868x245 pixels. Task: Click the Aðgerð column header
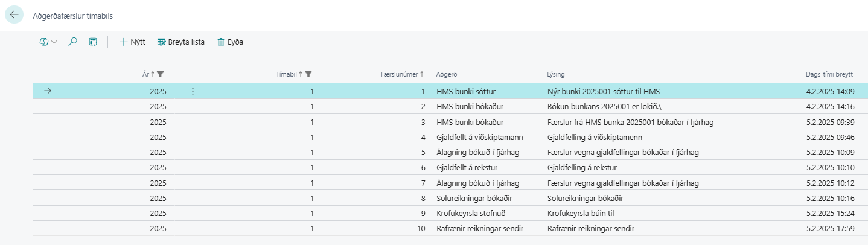coord(447,74)
